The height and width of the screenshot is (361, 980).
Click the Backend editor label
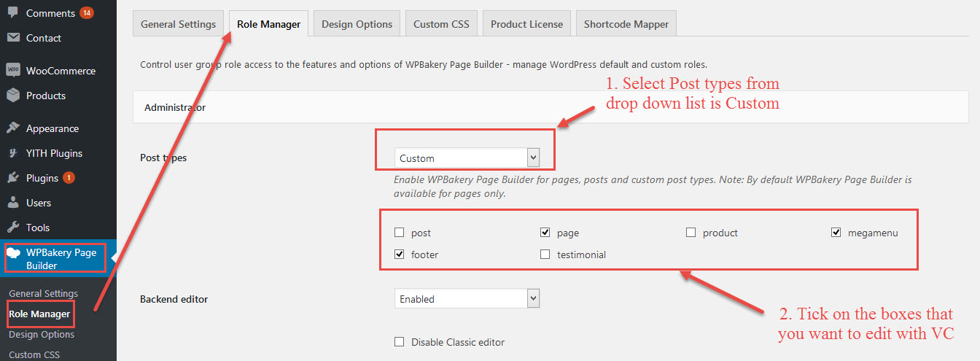[174, 298]
